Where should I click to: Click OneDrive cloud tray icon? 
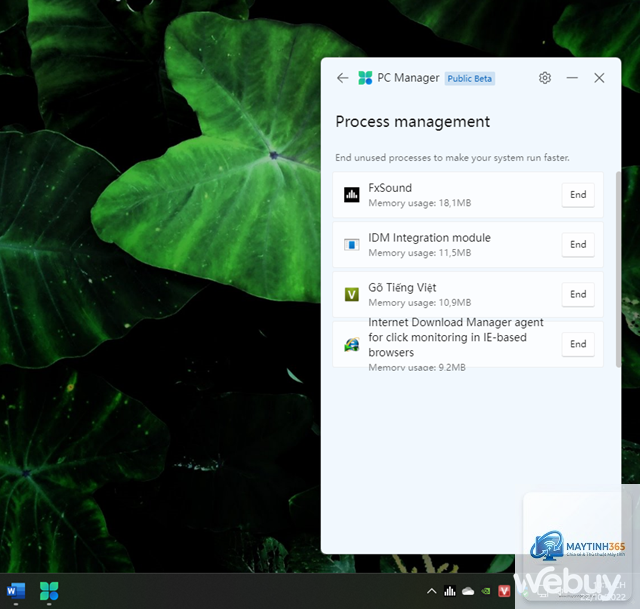tap(468, 591)
